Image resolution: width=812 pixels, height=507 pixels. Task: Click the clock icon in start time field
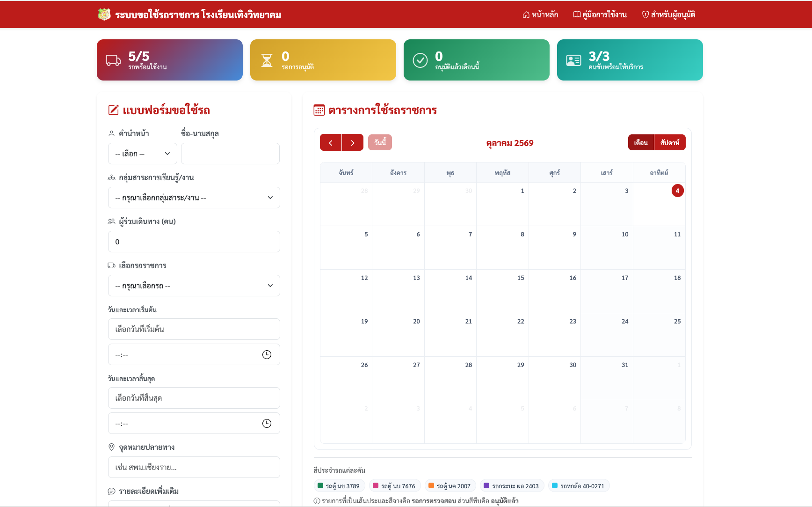click(267, 355)
